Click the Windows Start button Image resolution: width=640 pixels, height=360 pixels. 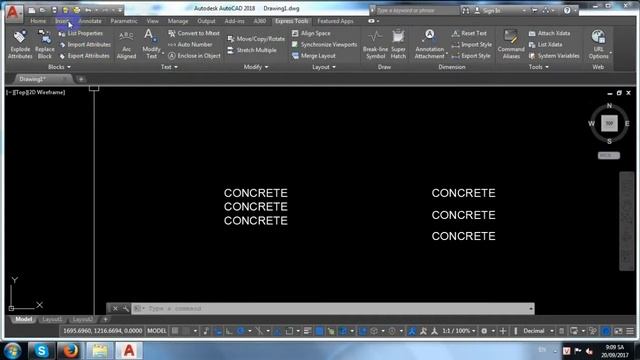click(x=12, y=351)
